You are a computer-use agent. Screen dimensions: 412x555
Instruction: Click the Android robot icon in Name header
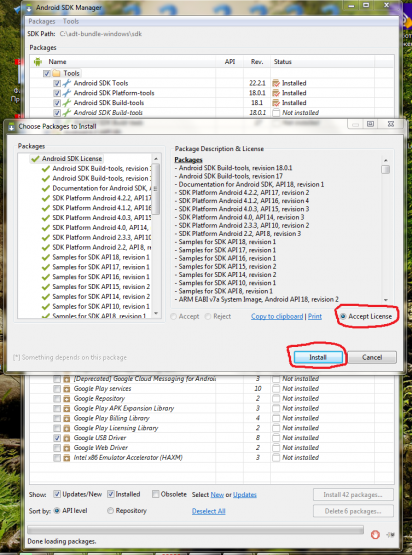(x=38, y=62)
